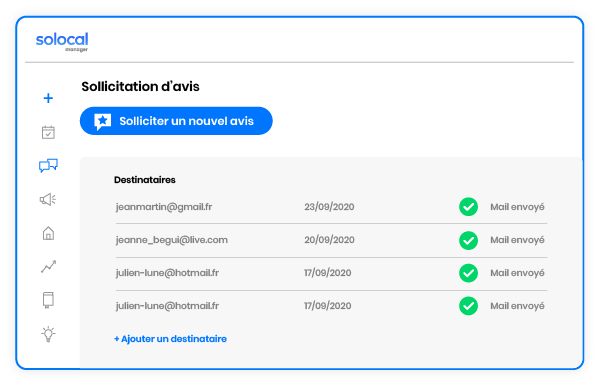Click the Solocal manager logo
The image size is (600, 386).
coord(62,41)
